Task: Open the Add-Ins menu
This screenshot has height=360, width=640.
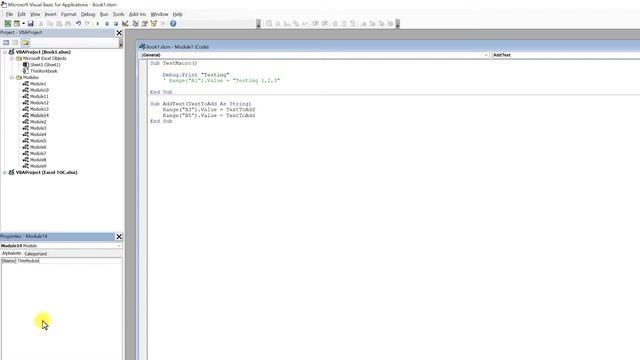Action: 138,14
